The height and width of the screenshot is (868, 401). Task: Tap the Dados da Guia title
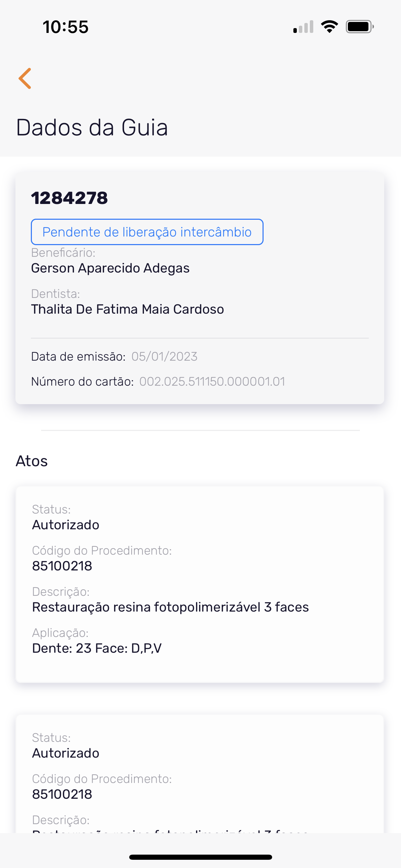(92, 128)
